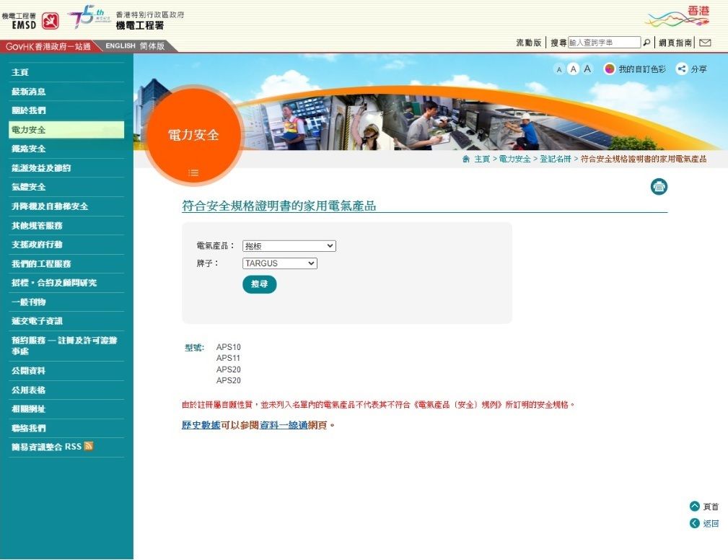
Task: Switch language to ENGLISH
Action: (x=120, y=46)
